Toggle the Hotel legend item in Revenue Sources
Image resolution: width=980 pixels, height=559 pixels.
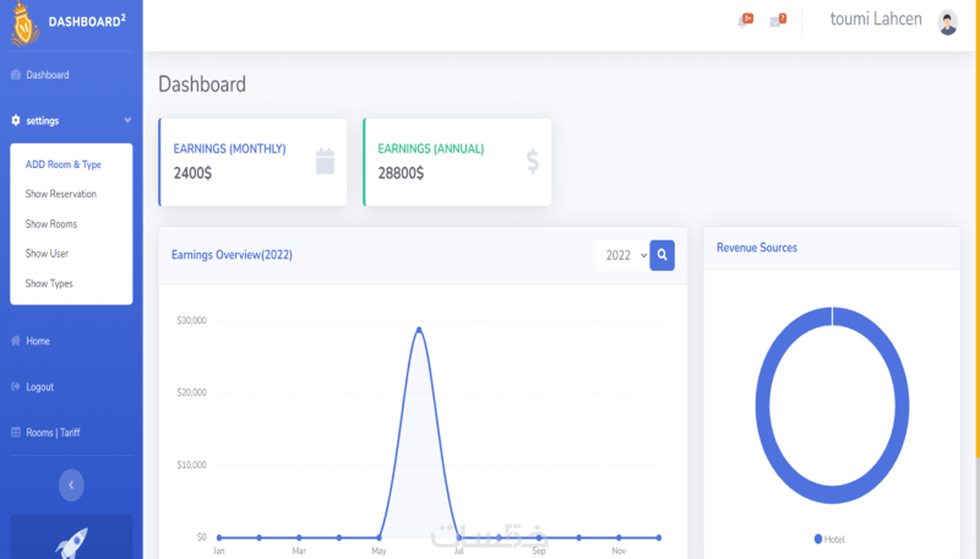click(x=829, y=539)
